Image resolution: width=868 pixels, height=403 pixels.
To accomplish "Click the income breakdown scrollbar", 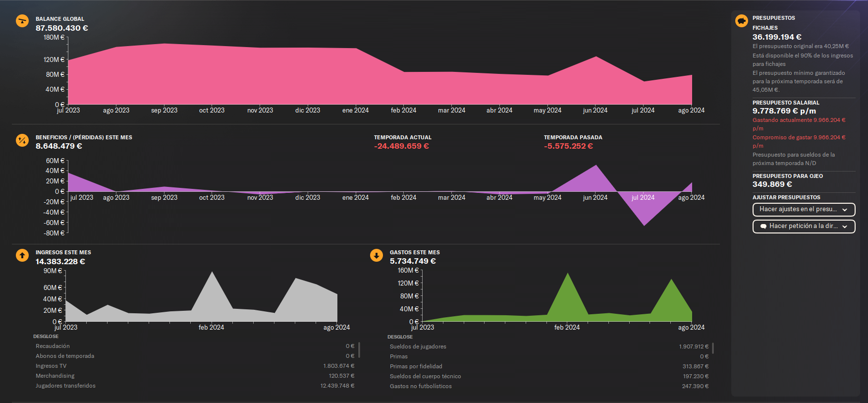I will coord(359,350).
